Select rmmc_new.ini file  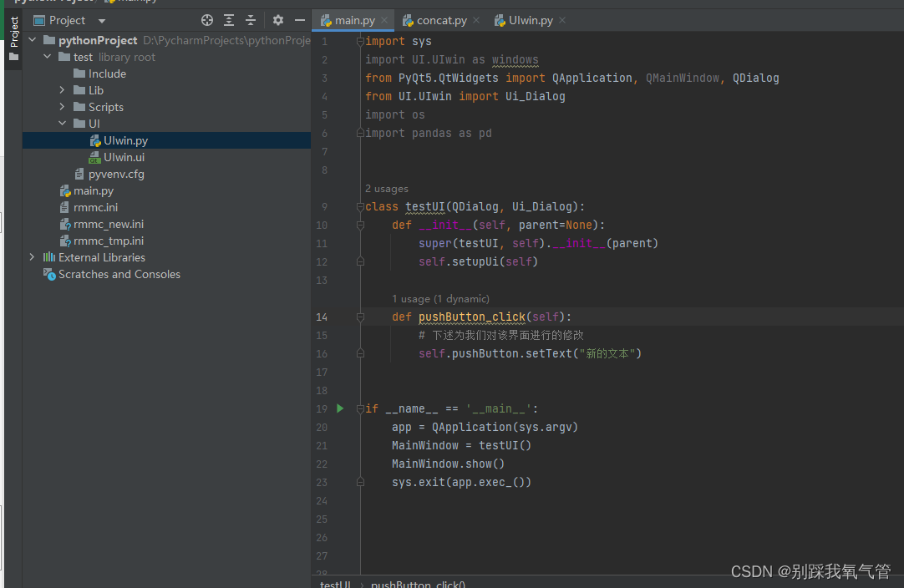(x=109, y=224)
